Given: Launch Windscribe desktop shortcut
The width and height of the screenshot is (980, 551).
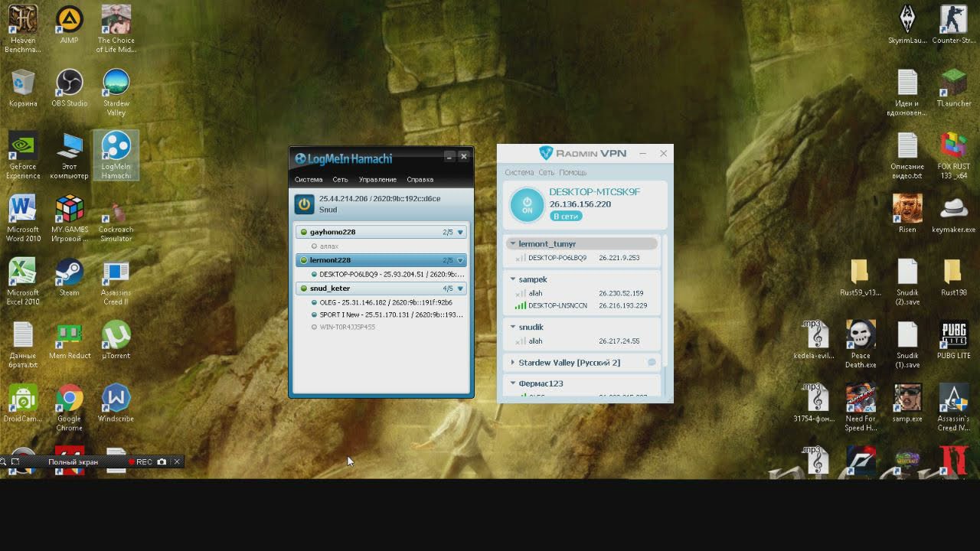Looking at the screenshot, I should 116,403.
